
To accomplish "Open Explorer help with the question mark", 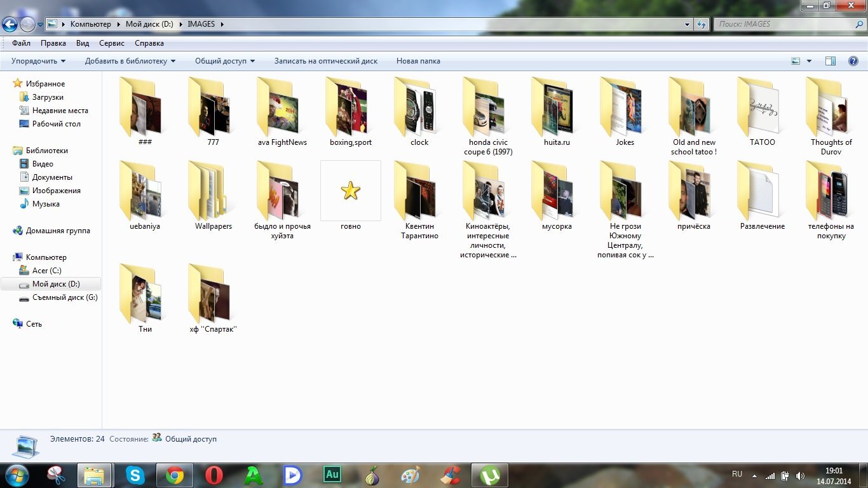I will coord(853,61).
